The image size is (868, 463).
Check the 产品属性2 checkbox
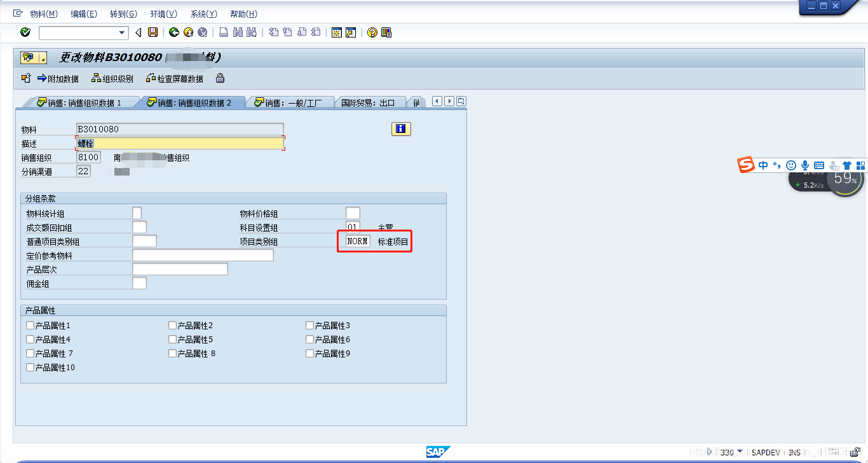click(172, 325)
